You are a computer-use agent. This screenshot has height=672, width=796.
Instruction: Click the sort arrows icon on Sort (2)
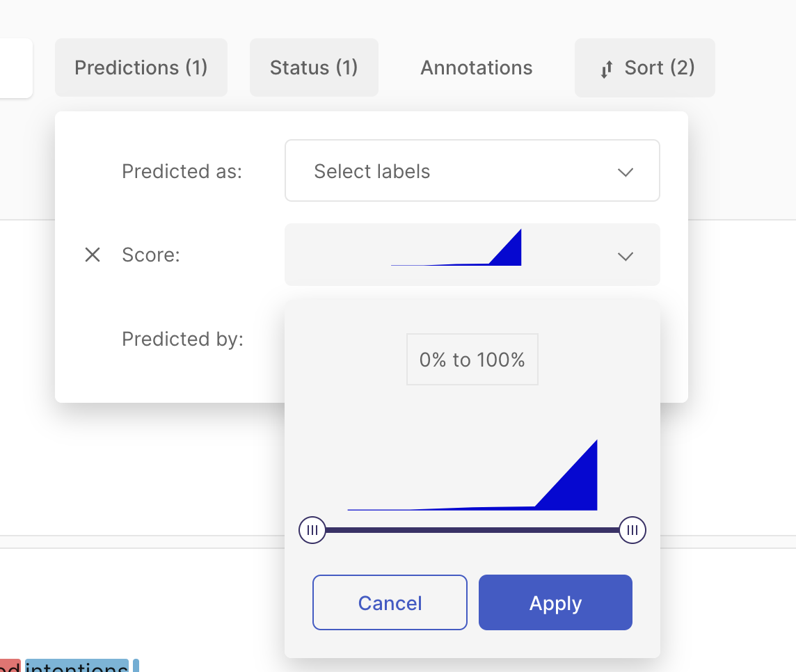[x=605, y=67]
